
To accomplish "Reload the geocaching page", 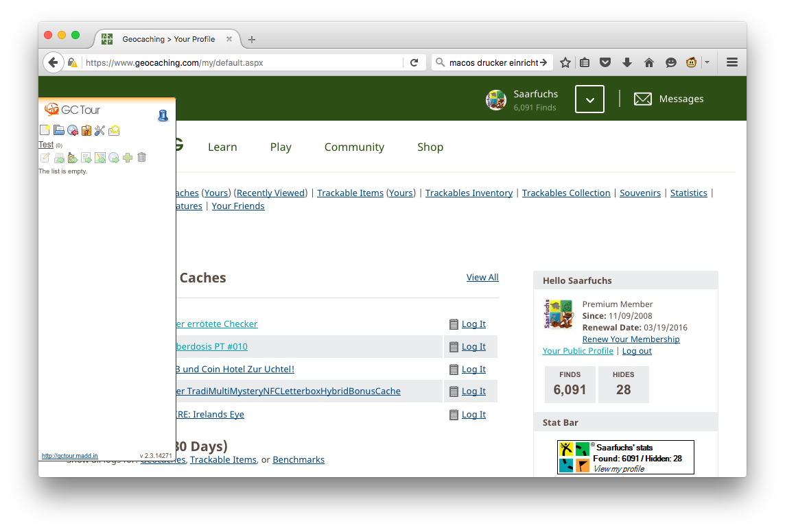I will tap(414, 62).
